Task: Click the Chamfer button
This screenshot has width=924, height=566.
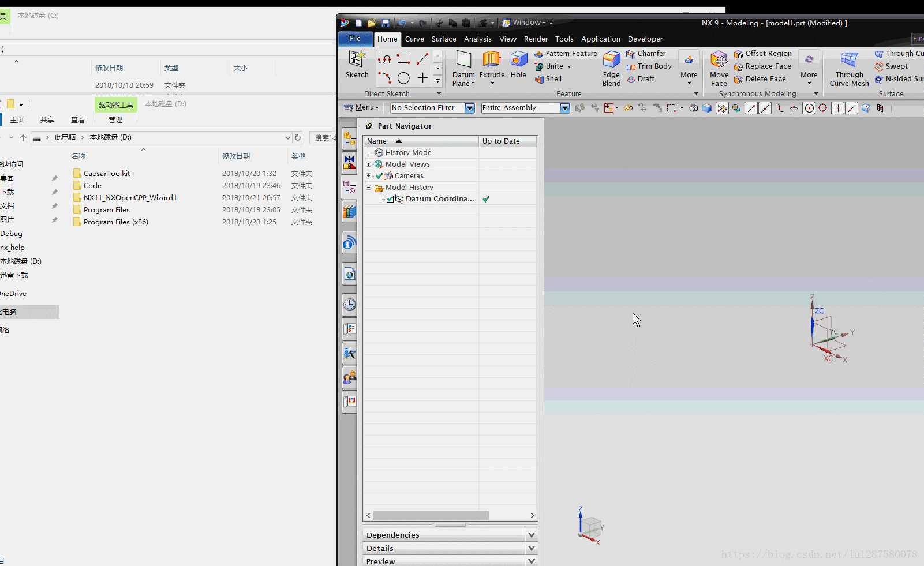Action: pyautogui.click(x=646, y=54)
